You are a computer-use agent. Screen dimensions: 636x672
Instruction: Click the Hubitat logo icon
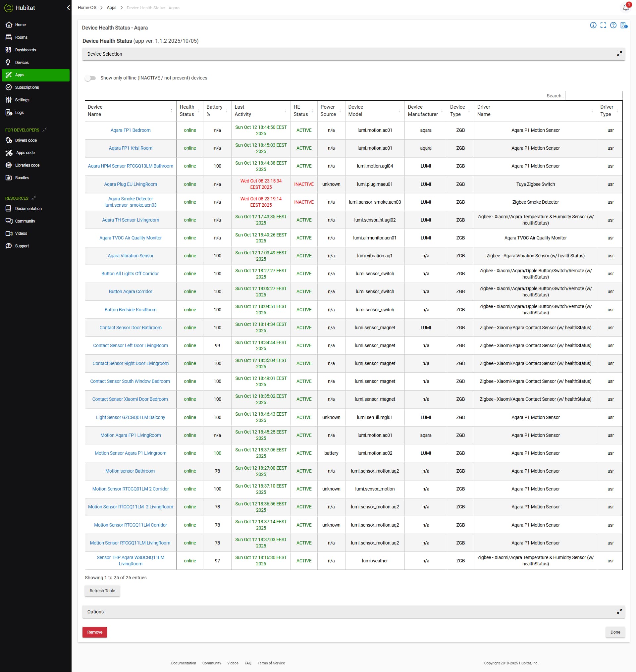[9, 8]
